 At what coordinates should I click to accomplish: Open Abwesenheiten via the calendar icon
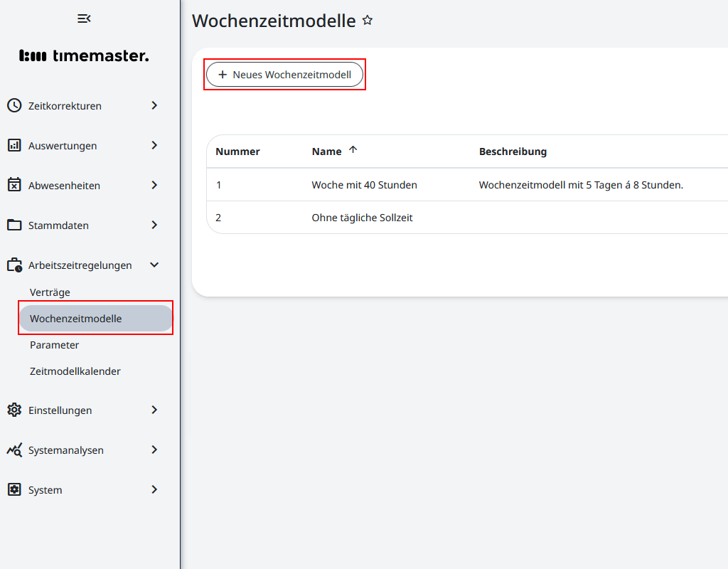(14, 185)
